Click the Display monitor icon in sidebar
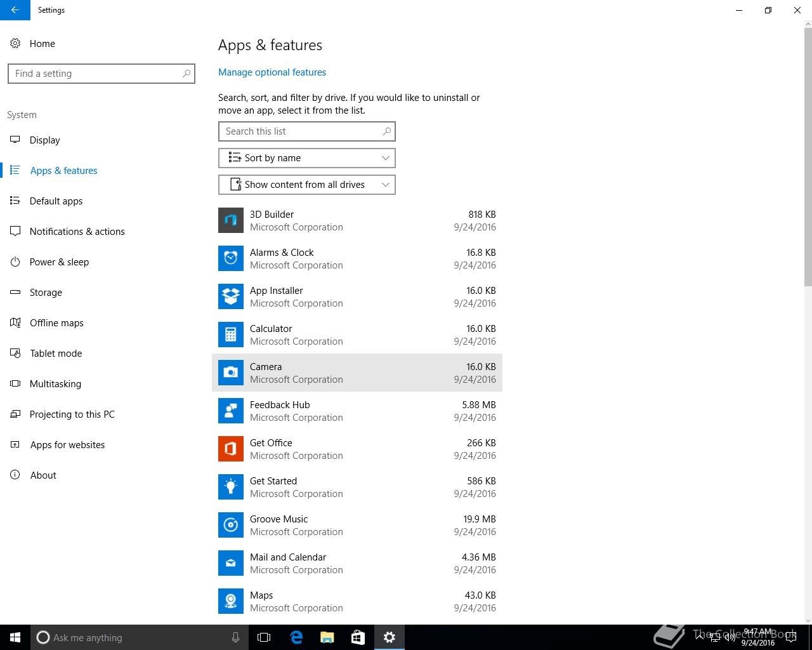Image resolution: width=812 pixels, height=650 pixels. 15,140
